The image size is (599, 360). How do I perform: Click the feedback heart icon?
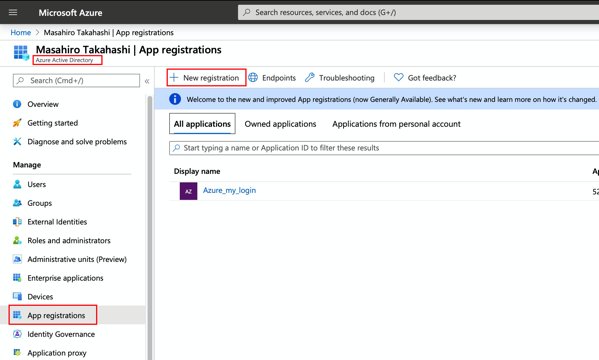click(x=398, y=78)
